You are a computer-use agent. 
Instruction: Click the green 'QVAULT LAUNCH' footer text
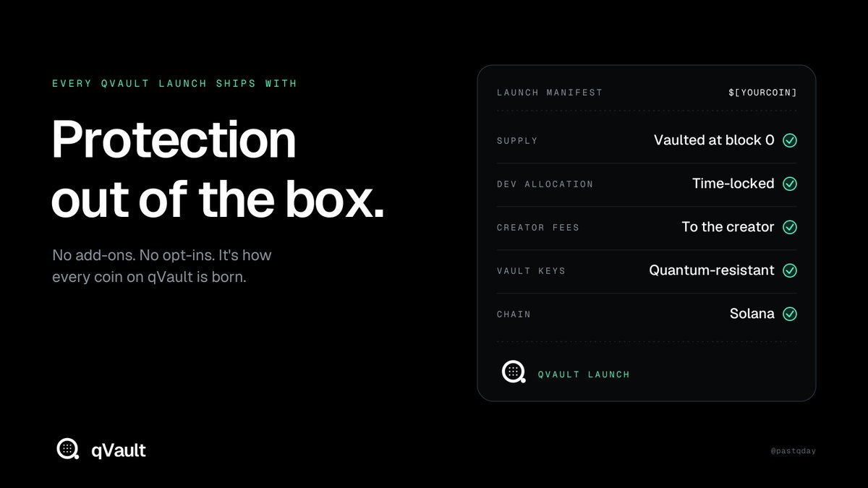tap(584, 374)
